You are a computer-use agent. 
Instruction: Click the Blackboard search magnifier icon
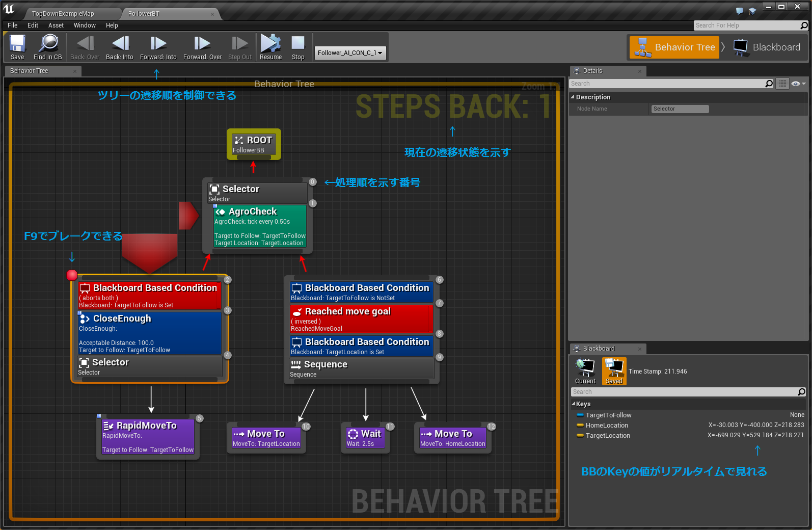click(x=802, y=392)
